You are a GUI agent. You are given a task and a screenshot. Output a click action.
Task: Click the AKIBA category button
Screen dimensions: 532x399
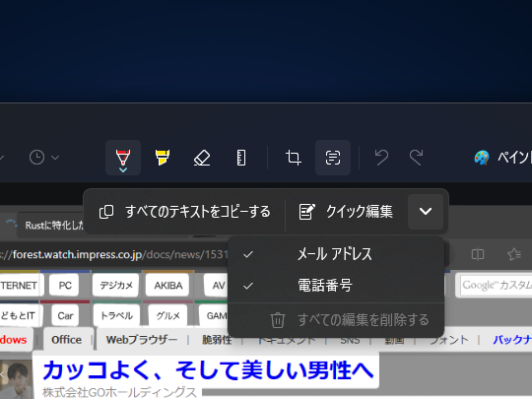pos(167,286)
